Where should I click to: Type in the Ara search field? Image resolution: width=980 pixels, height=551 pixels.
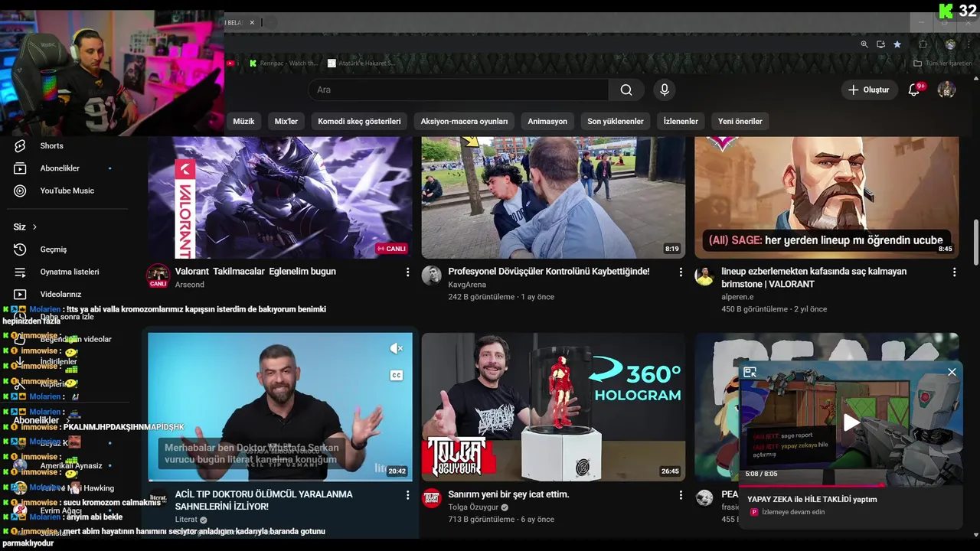(459, 90)
